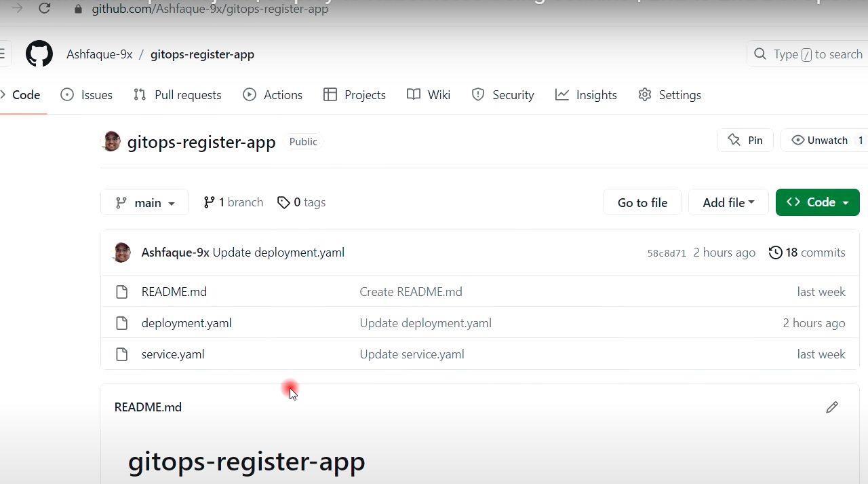Click the commit author avatar
The height and width of the screenshot is (484, 868).
click(x=121, y=253)
